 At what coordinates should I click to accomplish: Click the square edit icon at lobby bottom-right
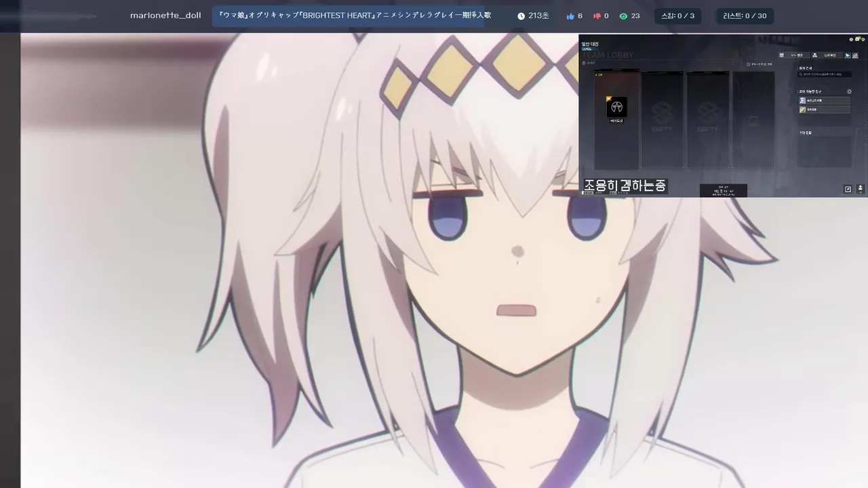(848, 189)
